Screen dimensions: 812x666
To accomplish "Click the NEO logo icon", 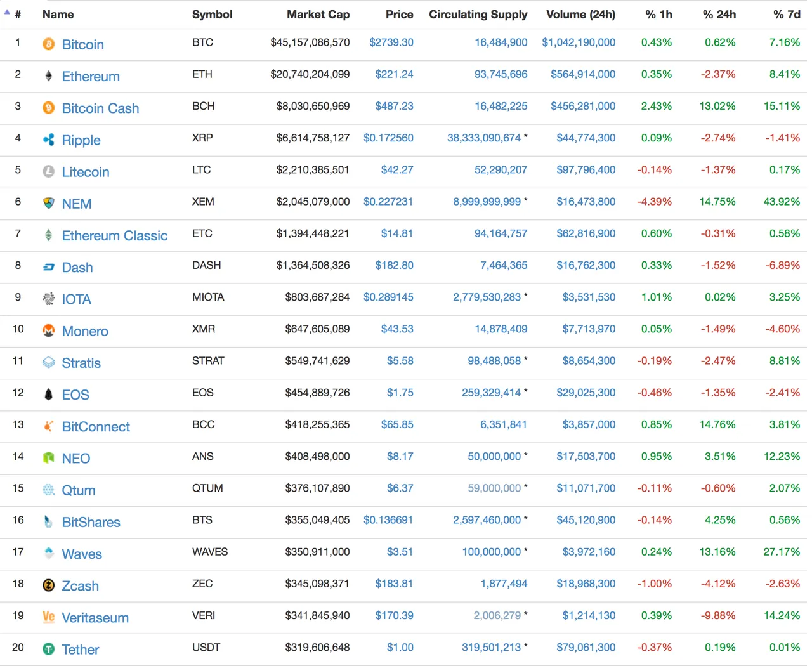I will (48, 458).
